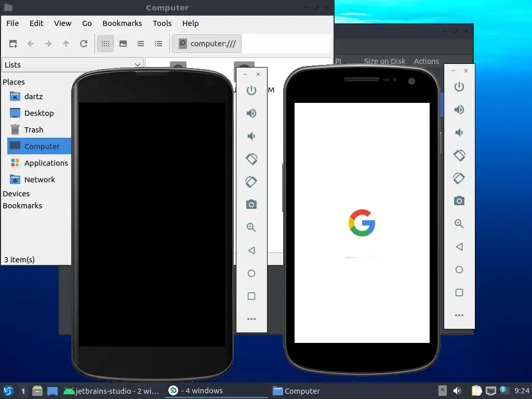532x399 pixels.
Task: Tap the Google logo on the right emulator screen
Action: [362, 223]
